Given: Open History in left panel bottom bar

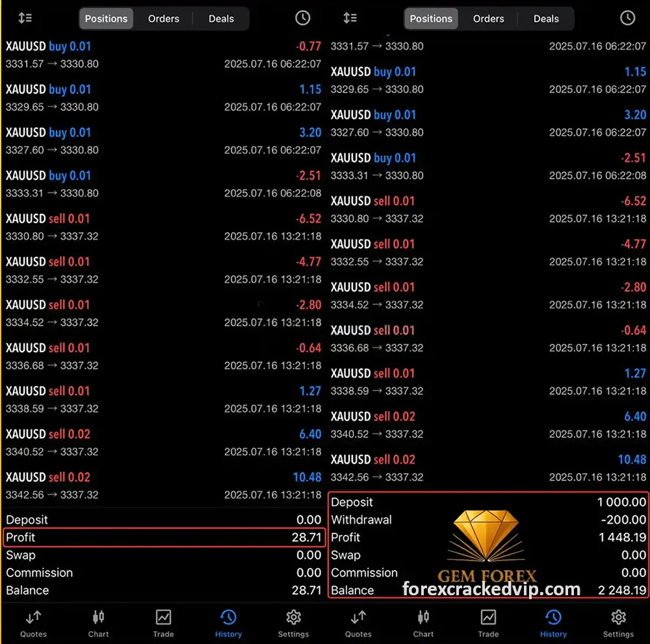Looking at the screenshot, I should (x=228, y=623).
